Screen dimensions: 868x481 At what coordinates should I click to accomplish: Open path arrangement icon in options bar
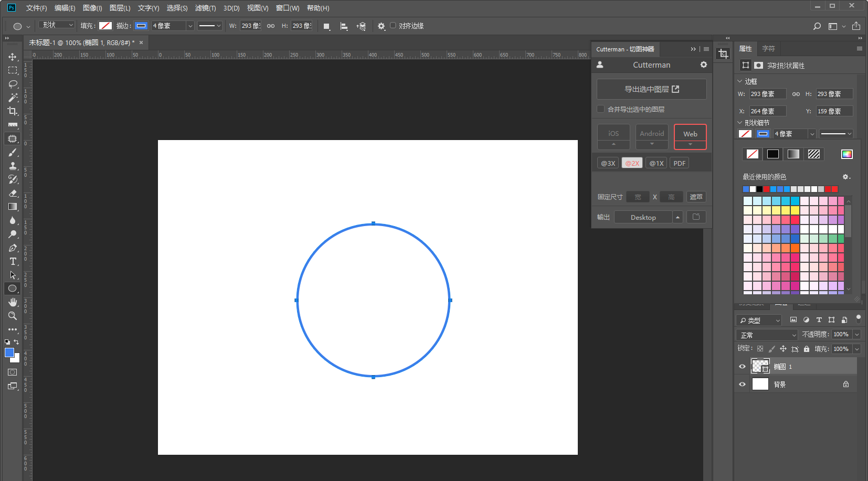361,26
